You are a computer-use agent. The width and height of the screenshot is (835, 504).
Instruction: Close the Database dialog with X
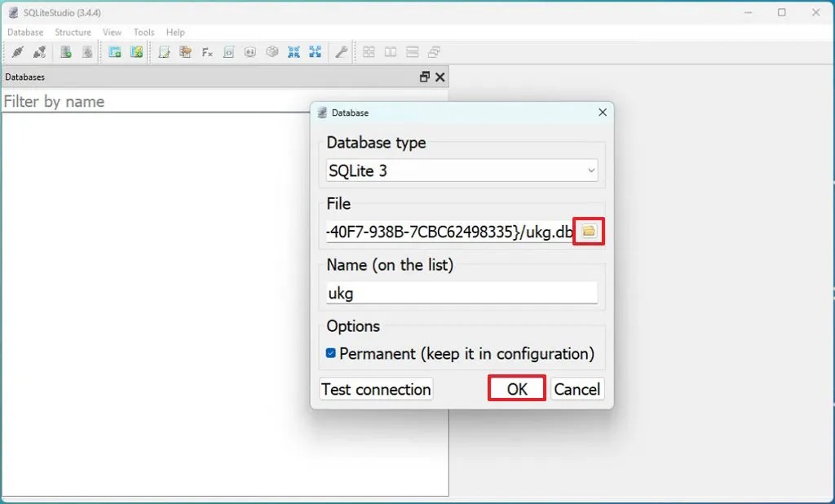click(x=603, y=113)
